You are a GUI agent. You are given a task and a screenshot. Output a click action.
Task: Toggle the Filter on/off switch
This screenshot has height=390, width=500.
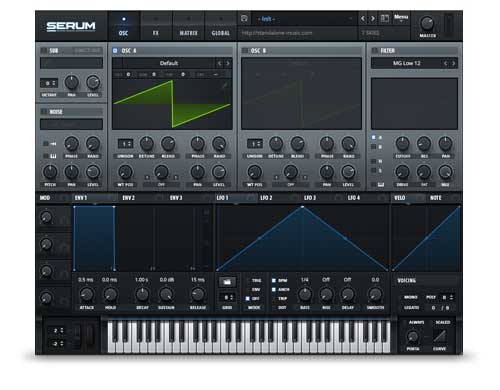375,51
